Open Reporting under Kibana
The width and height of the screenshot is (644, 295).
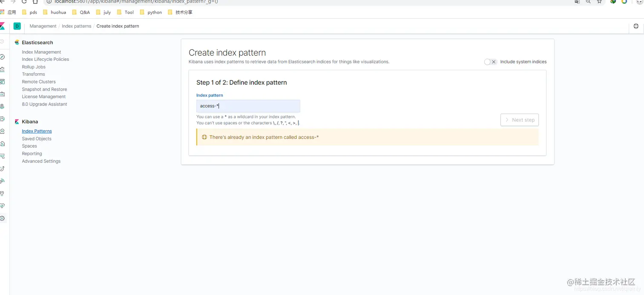(x=32, y=154)
